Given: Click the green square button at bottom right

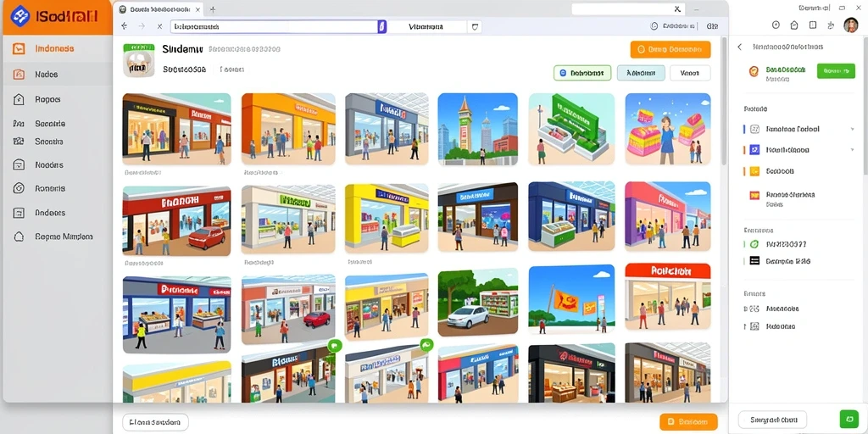Looking at the screenshot, I should [x=848, y=419].
